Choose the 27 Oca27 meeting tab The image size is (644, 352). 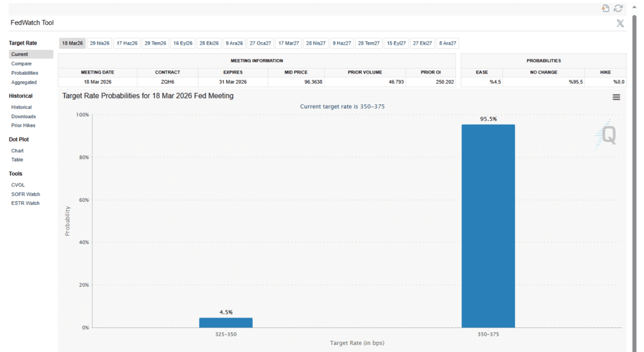(x=260, y=43)
